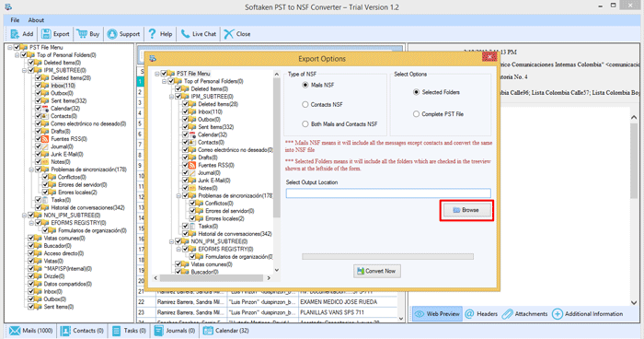Collapse IPM_SUBTREE(0) node in the dialog tree
Image resolution: width=644 pixels, height=339 pixels.
[x=171, y=97]
